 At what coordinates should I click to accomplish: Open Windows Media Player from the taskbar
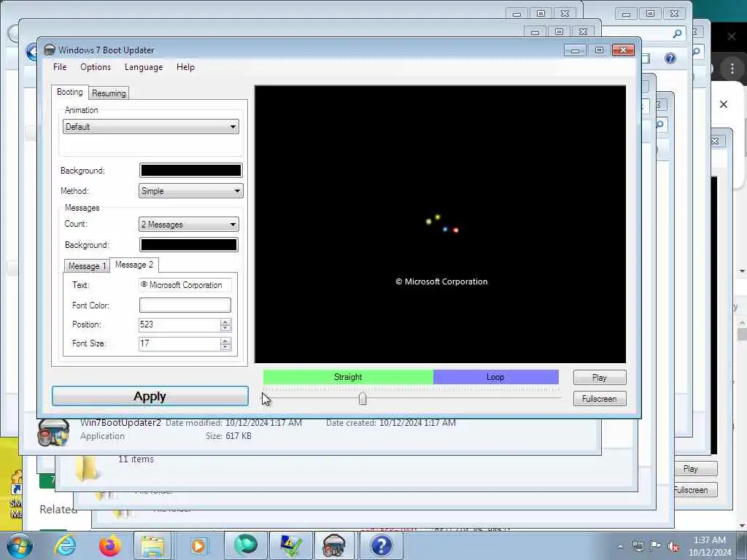(x=198, y=545)
